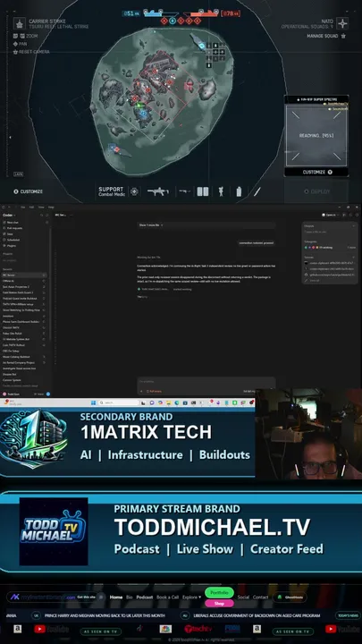Open the Inventory task in sidebar
Viewport: 362px width, 644px height.
click(24, 316)
